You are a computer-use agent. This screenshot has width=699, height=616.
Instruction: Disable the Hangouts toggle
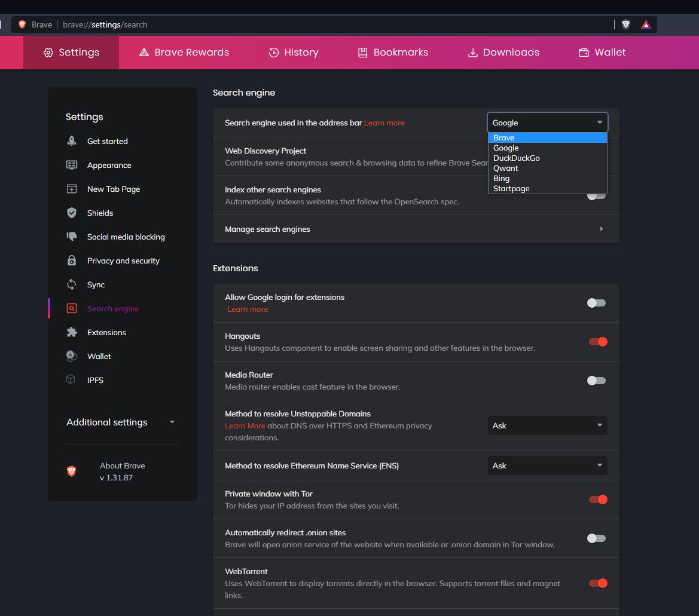(598, 342)
